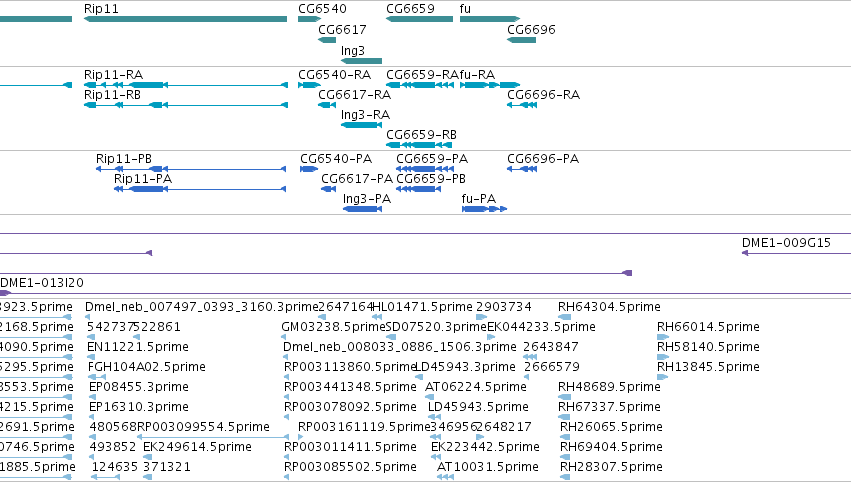Open EST label RH67337.5prime
851x482 pixels.
[609, 407]
